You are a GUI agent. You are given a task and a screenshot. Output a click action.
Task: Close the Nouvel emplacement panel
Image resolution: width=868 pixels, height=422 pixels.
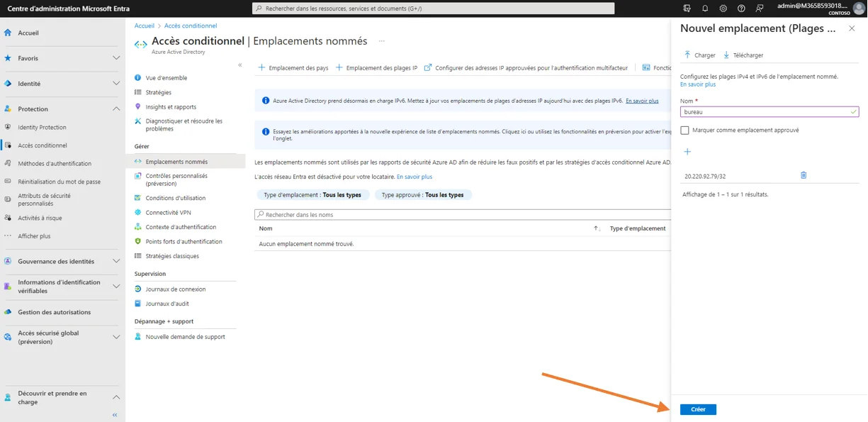click(852, 28)
